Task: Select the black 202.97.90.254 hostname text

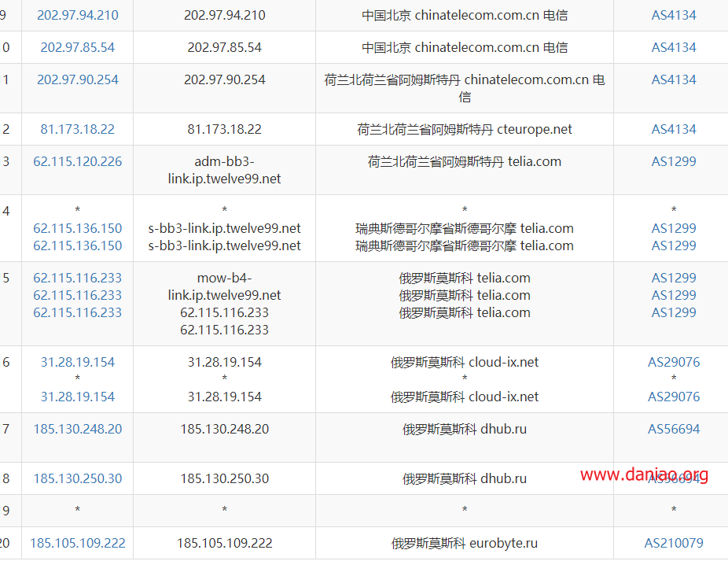Action: pos(225,79)
